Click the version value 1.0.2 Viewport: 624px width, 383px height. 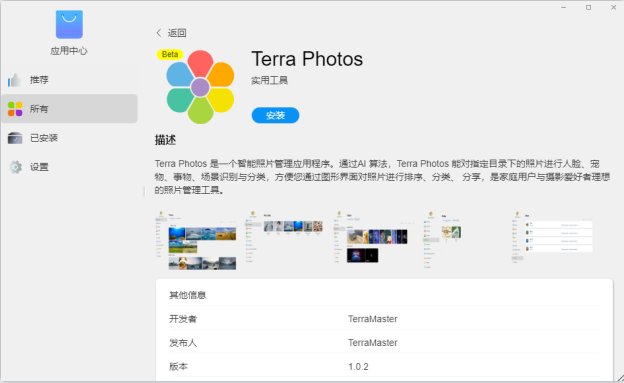(358, 367)
